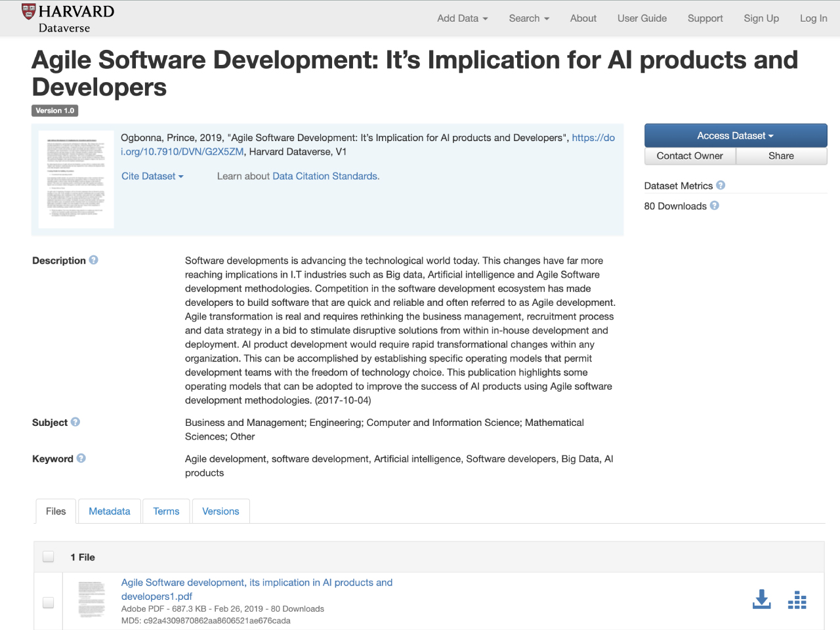Expand the Cite Dataset dropdown
This screenshot has width=840, height=630.
click(x=152, y=176)
